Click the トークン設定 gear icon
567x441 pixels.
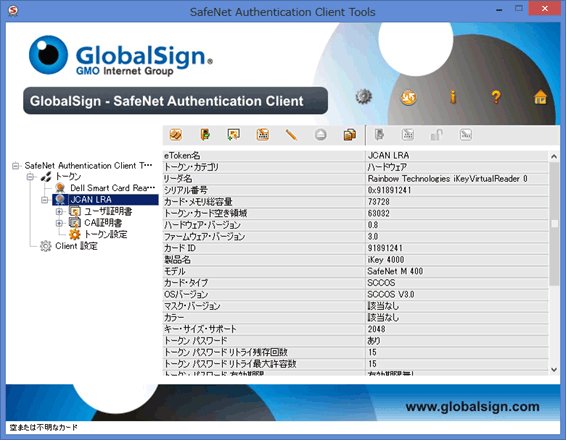tap(74, 234)
